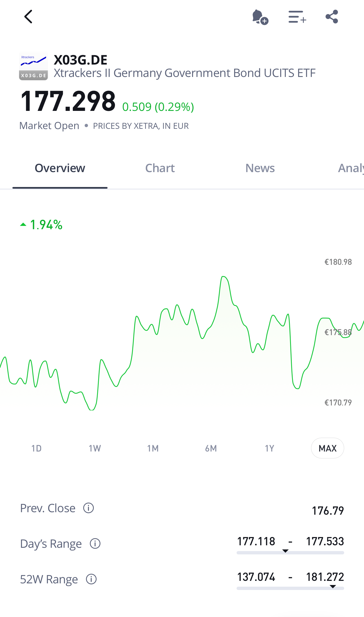This screenshot has height=617, width=364.
Task: Open the partially visible Analysis tab
Action: click(350, 168)
